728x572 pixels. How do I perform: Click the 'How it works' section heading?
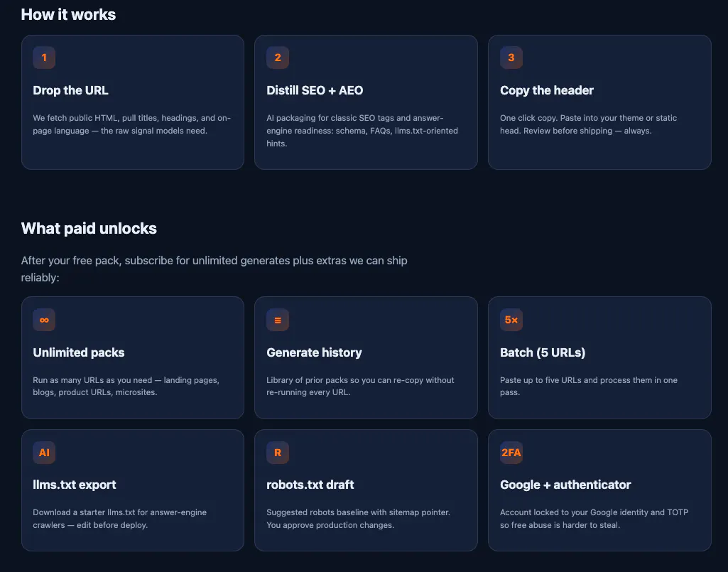(68, 14)
